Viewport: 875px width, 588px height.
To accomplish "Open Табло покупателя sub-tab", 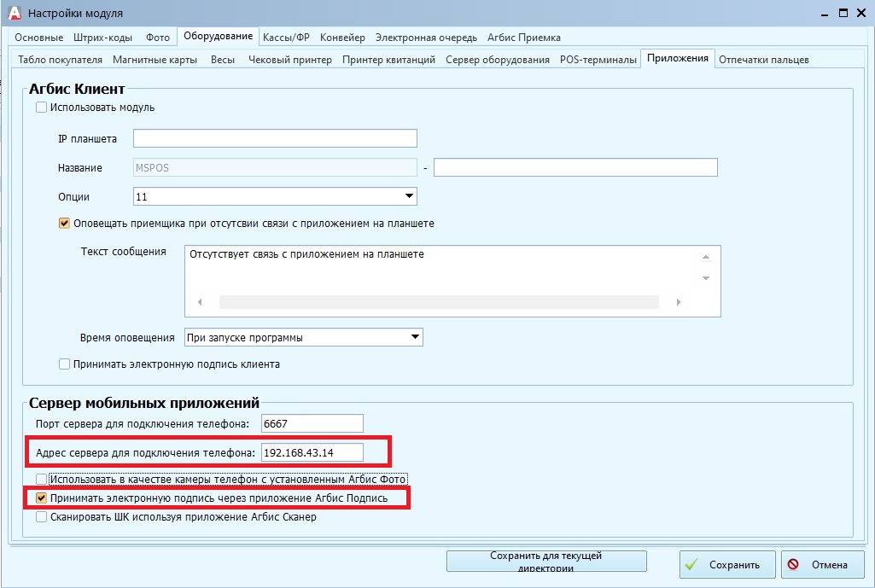I will [61, 60].
